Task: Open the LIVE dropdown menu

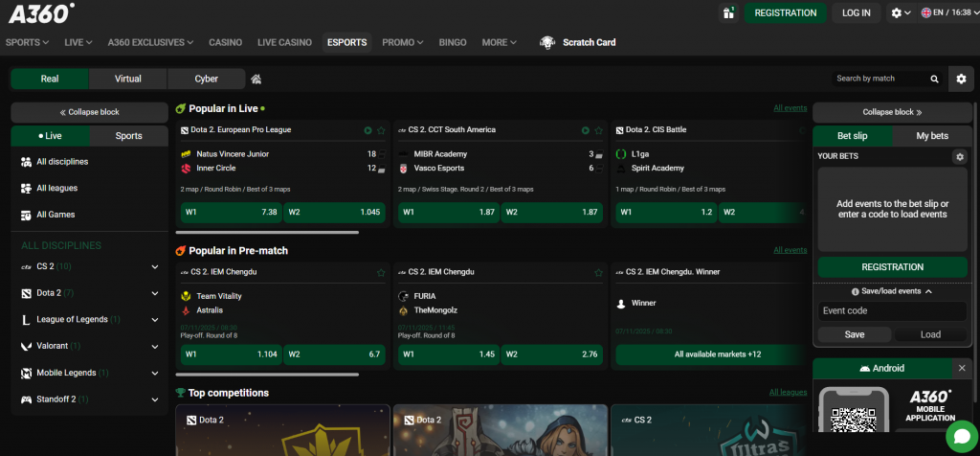Action: click(78, 42)
